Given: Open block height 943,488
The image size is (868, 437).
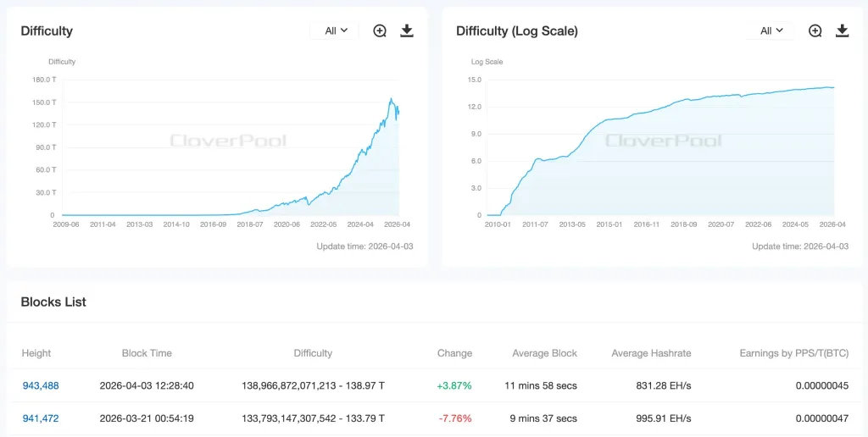Looking at the screenshot, I should (x=41, y=385).
